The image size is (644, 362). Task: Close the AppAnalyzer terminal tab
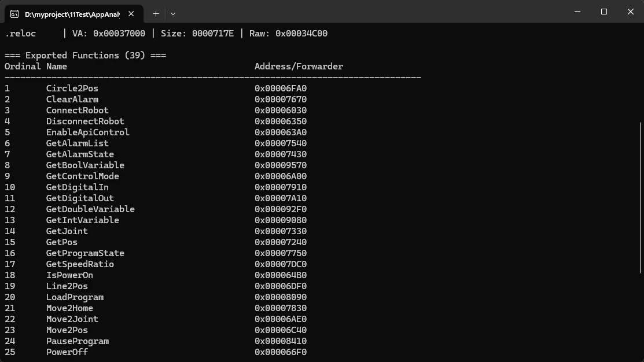tap(133, 13)
